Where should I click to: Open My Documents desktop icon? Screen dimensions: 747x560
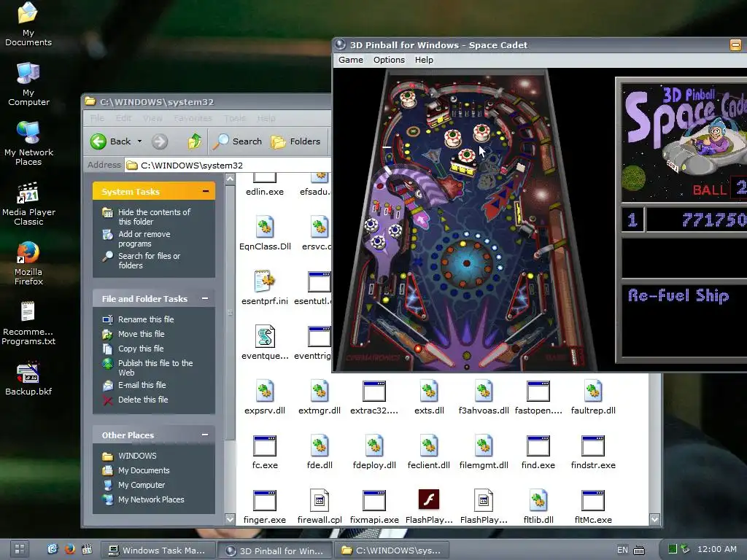[x=28, y=24]
